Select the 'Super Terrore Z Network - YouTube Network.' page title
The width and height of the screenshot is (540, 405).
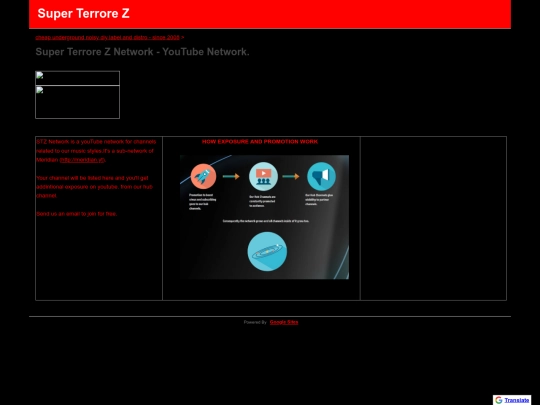point(142,52)
